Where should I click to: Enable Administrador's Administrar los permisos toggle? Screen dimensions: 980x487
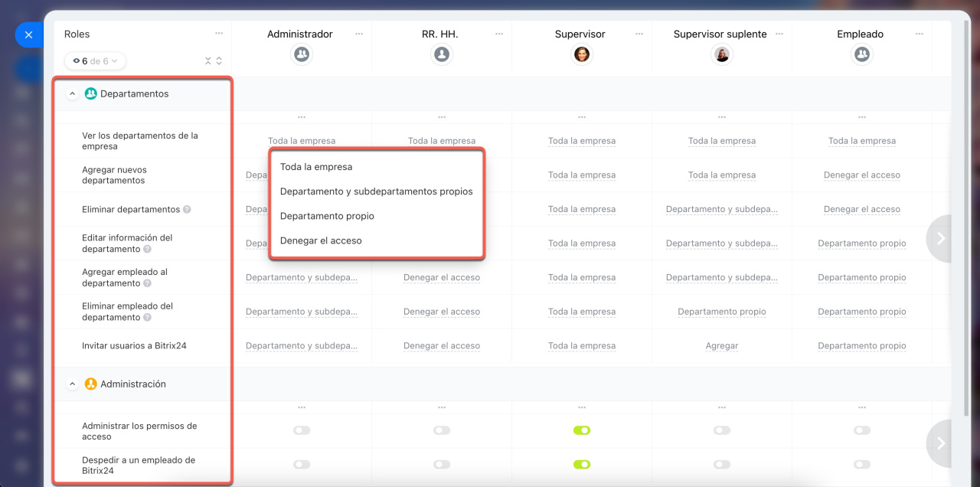pos(302,430)
